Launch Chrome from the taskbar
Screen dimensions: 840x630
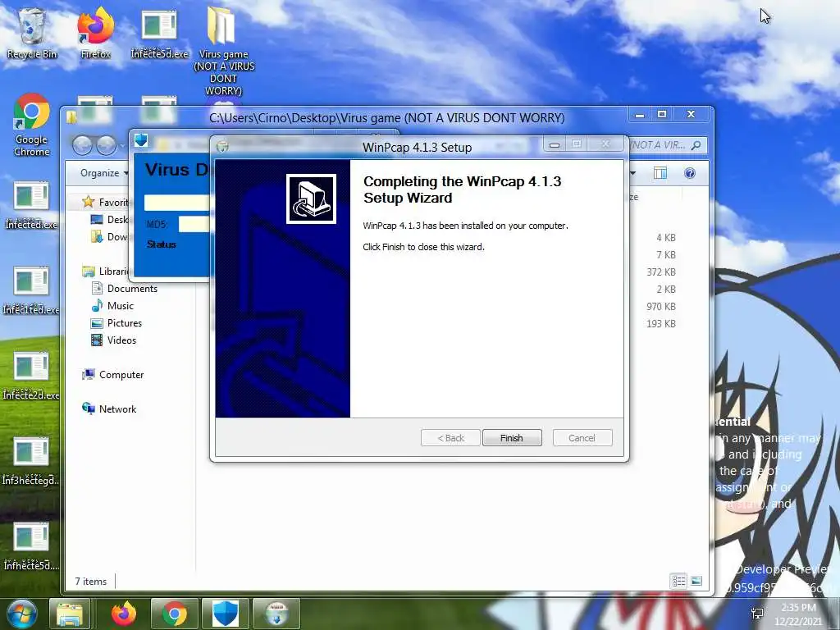[175, 614]
